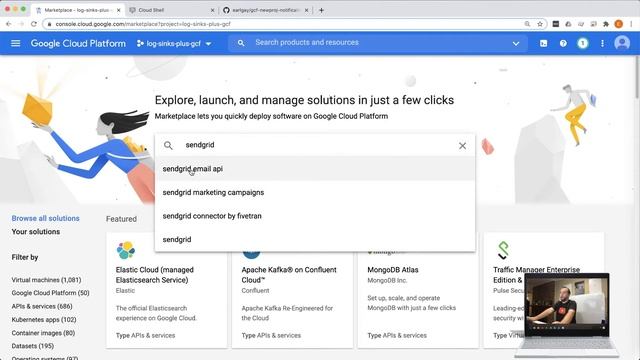Expand the top search bar dropdown arrow
This screenshot has width=640, height=360.
click(x=516, y=43)
